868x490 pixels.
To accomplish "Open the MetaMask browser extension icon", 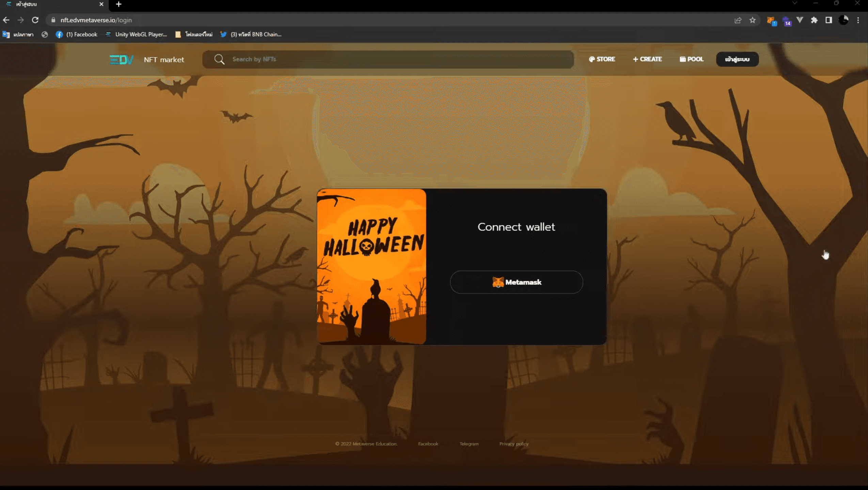I will pos(771,20).
